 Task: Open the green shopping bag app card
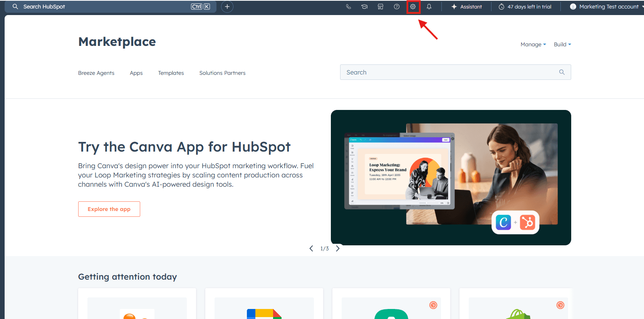pos(516,304)
